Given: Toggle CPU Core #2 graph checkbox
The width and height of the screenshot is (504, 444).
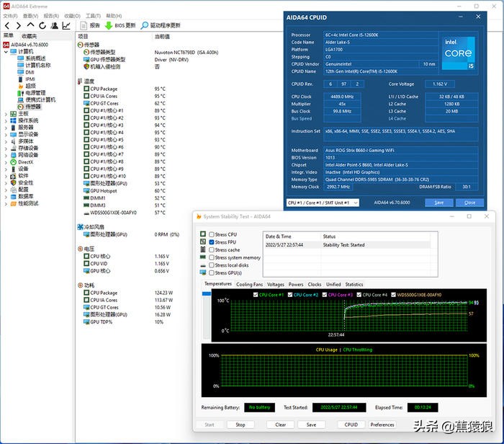Looking at the screenshot, I should click(290, 295).
